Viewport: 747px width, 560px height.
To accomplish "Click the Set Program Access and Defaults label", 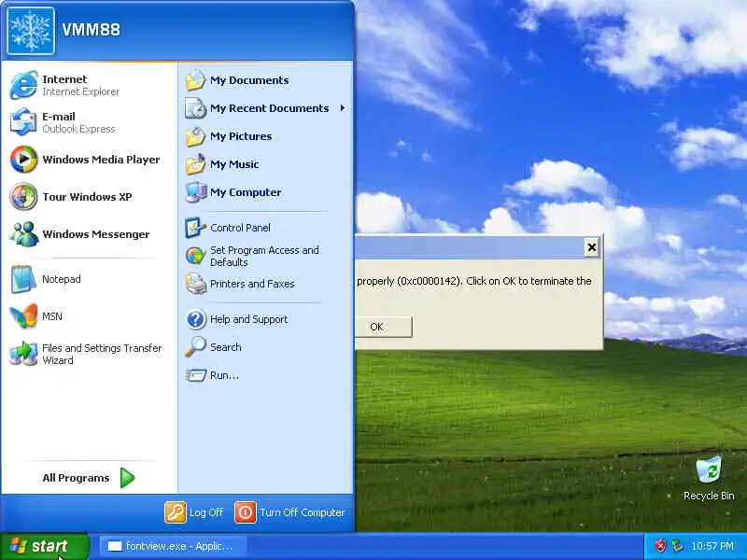I will click(264, 256).
